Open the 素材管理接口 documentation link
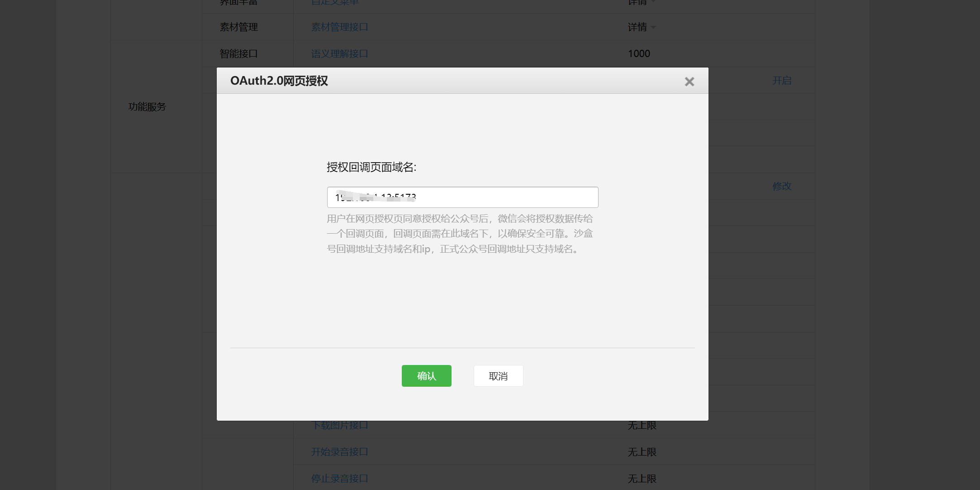Viewport: 980px width, 490px height. 339,27
